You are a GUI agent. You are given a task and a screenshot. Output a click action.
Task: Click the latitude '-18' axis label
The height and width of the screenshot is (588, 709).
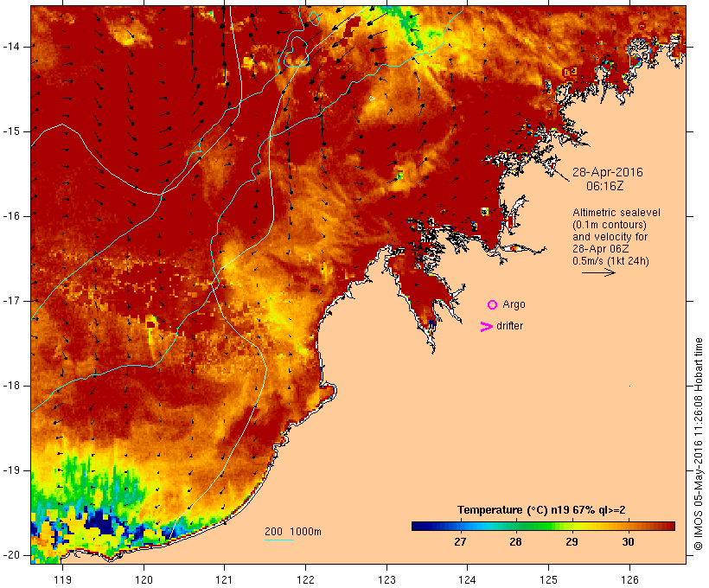click(11, 386)
